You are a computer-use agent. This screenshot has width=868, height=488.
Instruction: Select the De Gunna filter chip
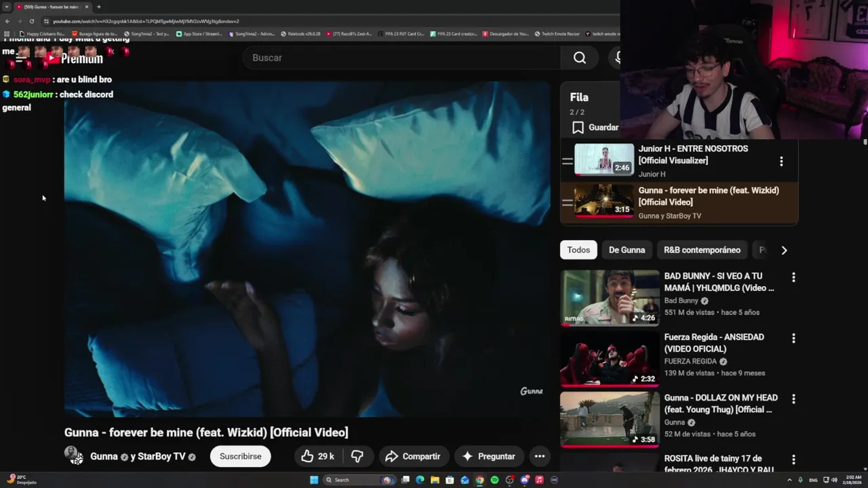(627, 250)
